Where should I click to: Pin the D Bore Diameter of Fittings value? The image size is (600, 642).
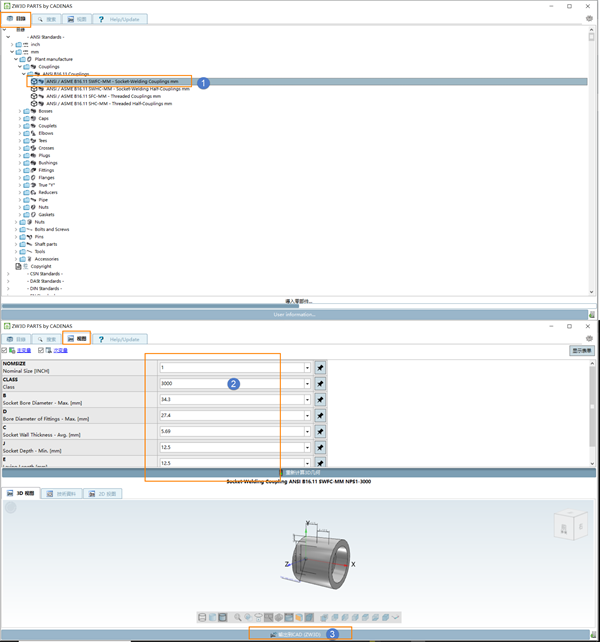click(320, 416)
